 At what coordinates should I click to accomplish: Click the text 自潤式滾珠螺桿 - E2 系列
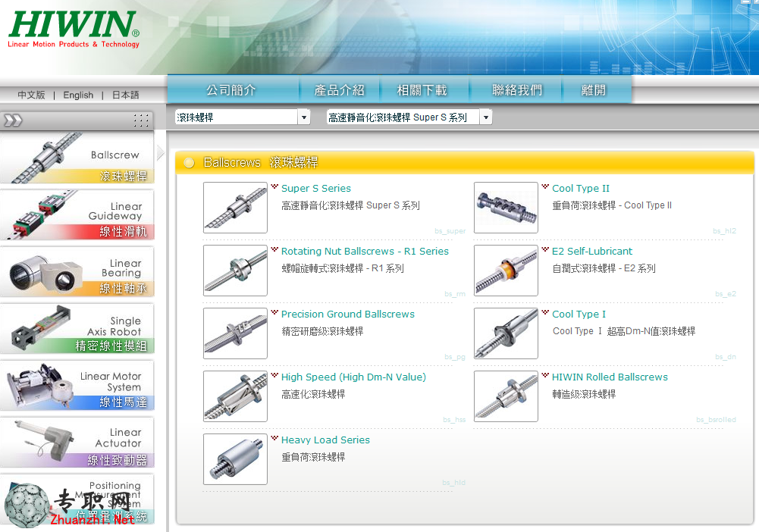[x=604, y=268]
